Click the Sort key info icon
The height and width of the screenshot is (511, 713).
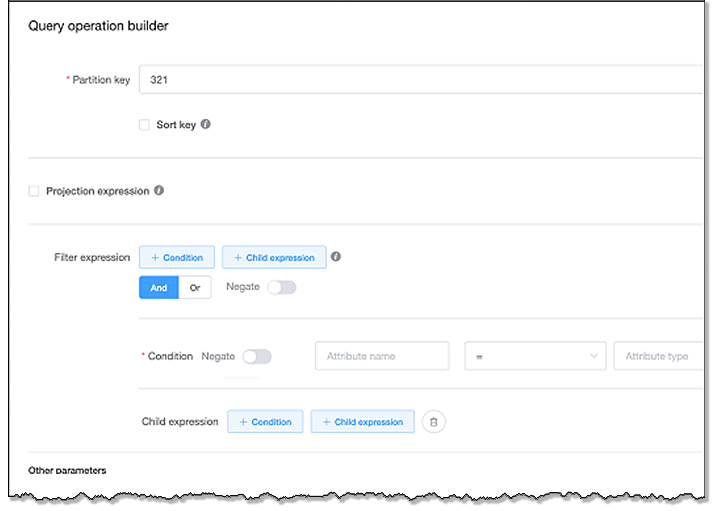[206, 125]
